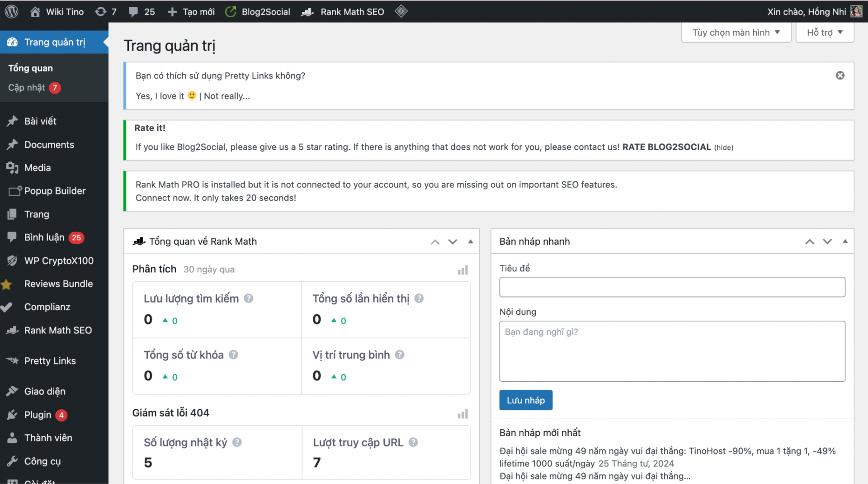The height and width of the screenshot is (484, 868).
Task: Collapse the Bản nháp nhanh panel
Action: (845, 242)
